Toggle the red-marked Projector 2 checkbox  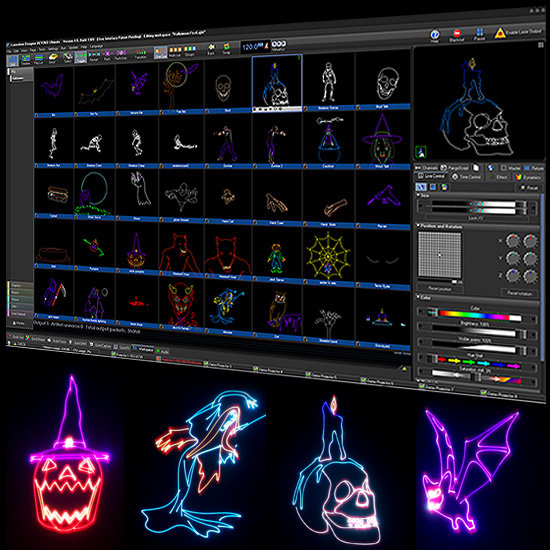[159, 359]
